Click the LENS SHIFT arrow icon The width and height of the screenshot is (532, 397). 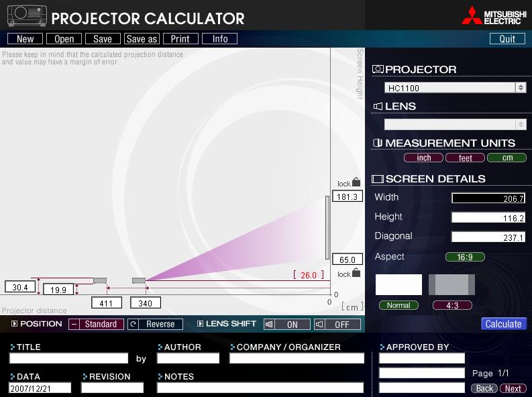200,324
